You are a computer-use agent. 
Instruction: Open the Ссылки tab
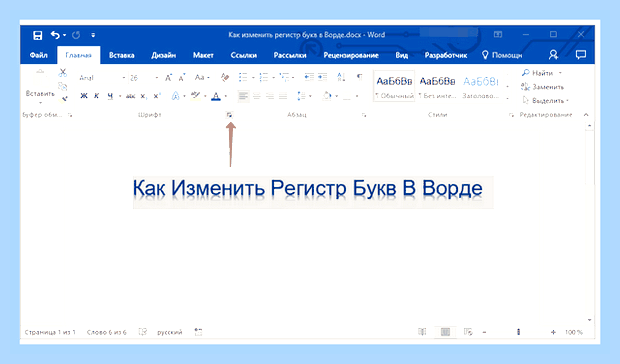(x=244, y=55)
